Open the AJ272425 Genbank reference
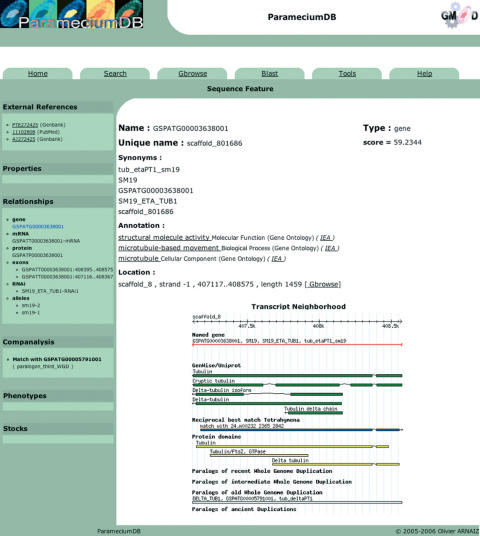 point(24,139)
